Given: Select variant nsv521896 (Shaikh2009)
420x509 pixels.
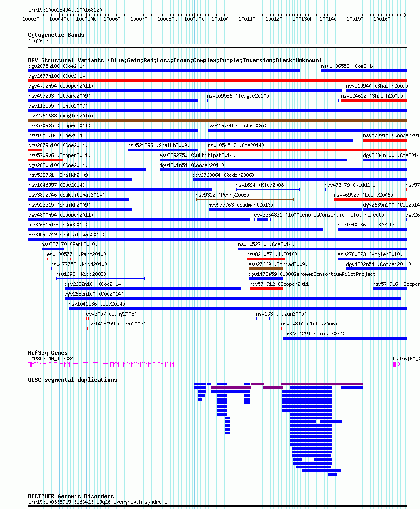Looking at the screenshot, I should 159,145.
